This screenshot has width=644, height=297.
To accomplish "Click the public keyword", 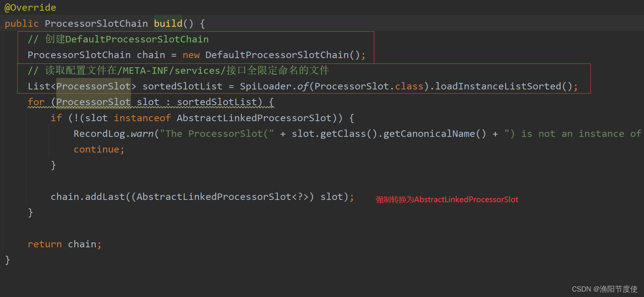I will tap(22, 23).
